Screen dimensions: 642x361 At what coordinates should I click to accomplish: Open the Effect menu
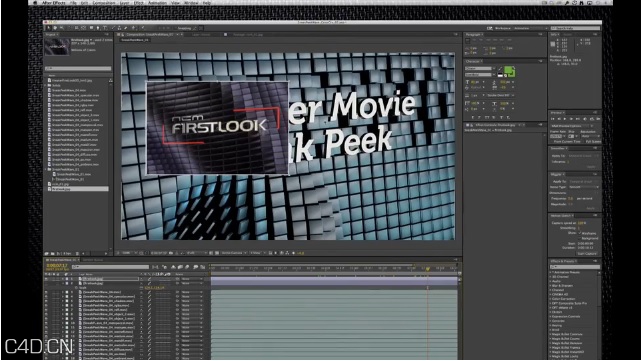point(139,2)
